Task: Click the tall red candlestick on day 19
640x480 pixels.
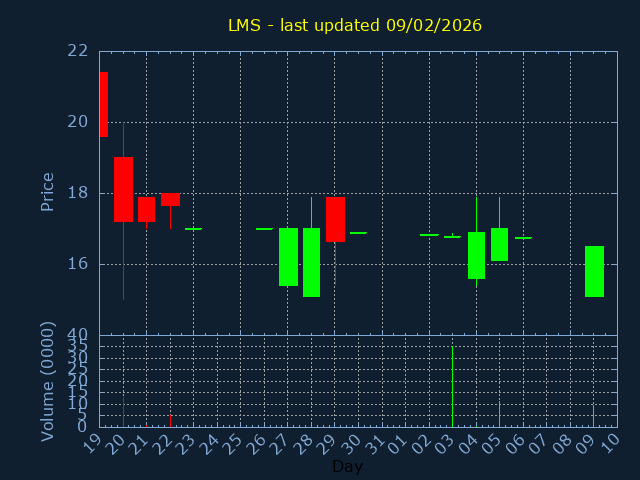Action: 103,104
